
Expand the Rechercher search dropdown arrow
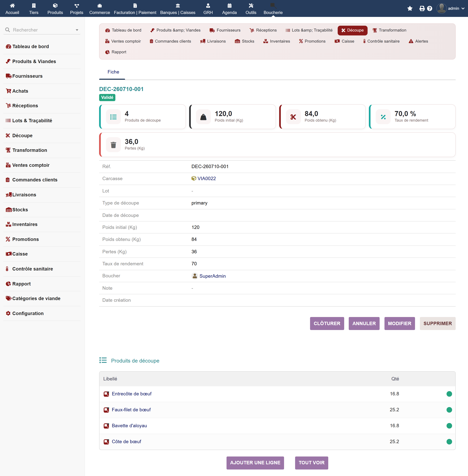point(77,30)
